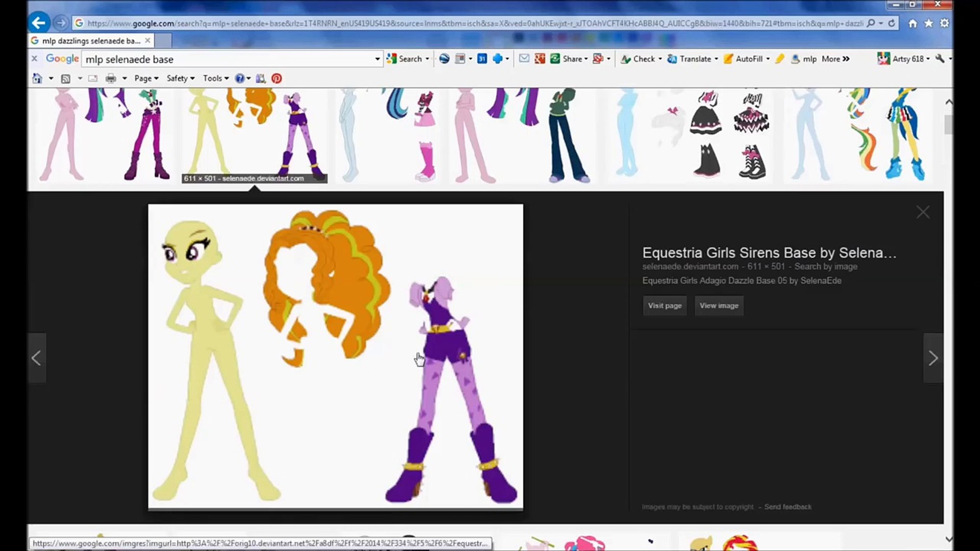Click the Visit page button
This screenshot has width=980, height=551.
pyautogui.click(x=665, y=306)
